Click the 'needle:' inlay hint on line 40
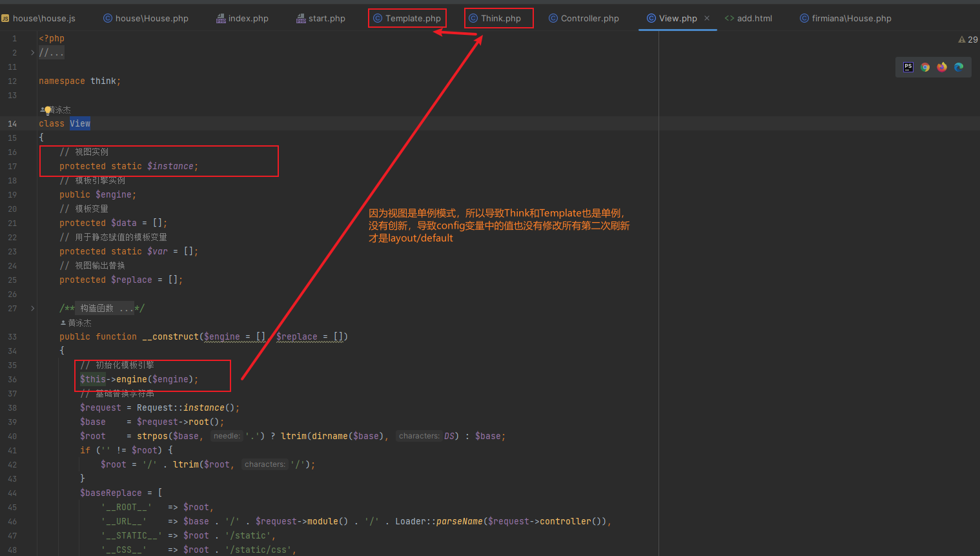 pos(227,436)
